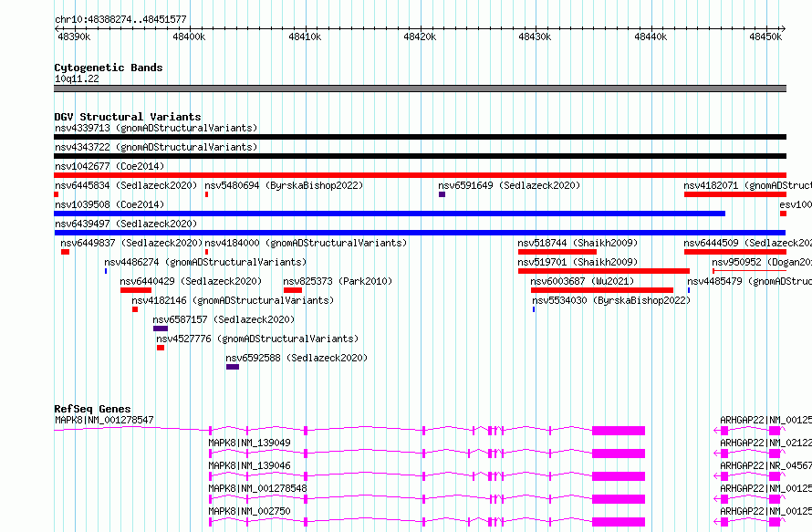Click the nsv6445834 (Sedlazeck2020) label

[x=126, y=185]
